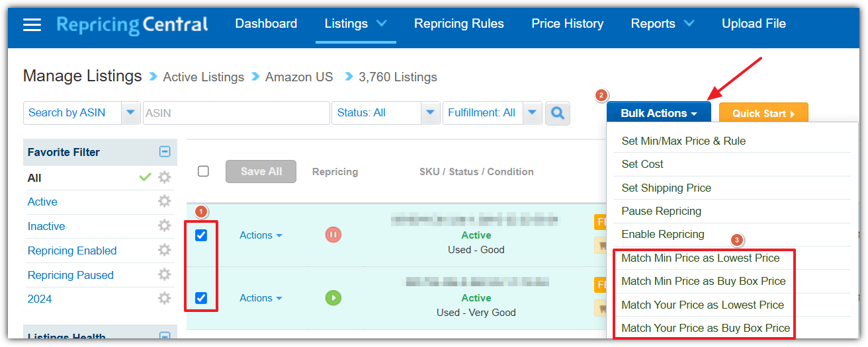Select the 2024 favorite filter

(x=40, y=299)
